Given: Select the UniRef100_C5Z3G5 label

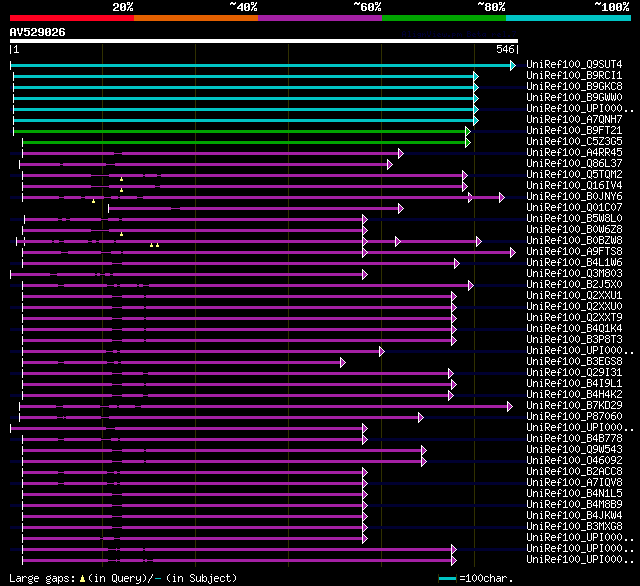Looking at the screenshot, I should pyautogui.click(x=574, y=141).
